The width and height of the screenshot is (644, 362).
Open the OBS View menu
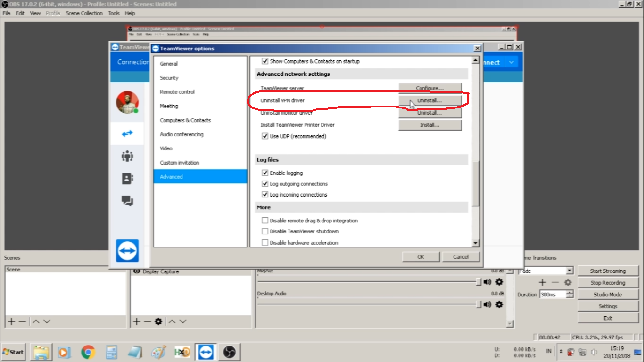35,13
